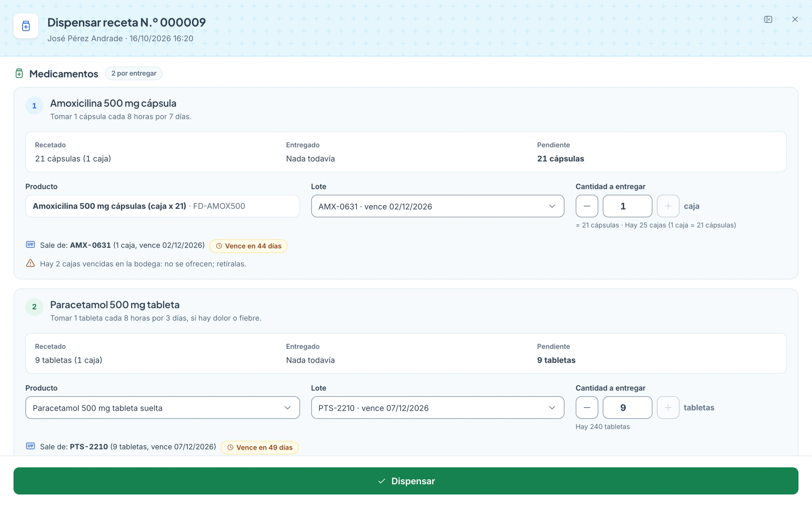The height and width of the screenshot is (508, 812).
Task: Close the dispense prescription dialog
Action: [x=795, y=19]
